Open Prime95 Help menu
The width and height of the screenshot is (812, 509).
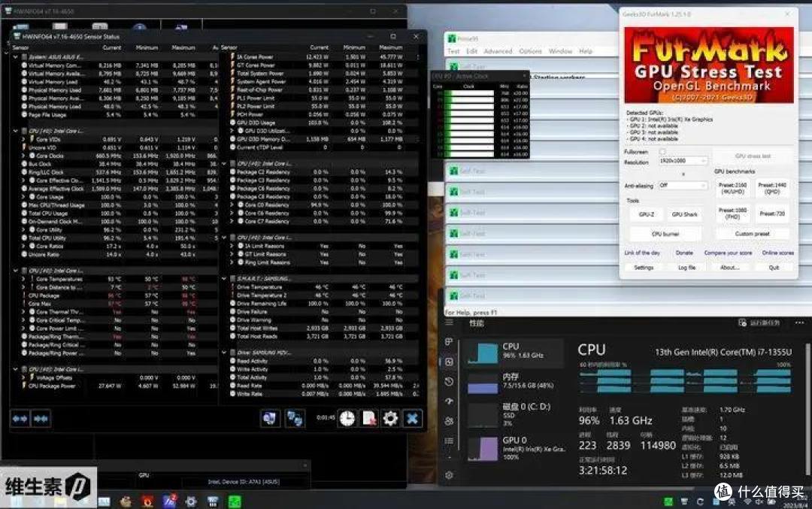[x=586, y=51]
